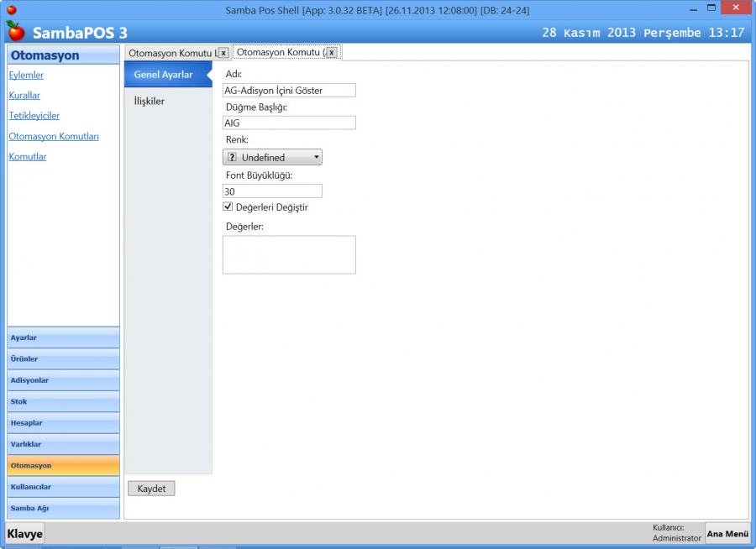
Task: Enable the Değerleri Değiştir checkbox
Action: coord(228,207)
